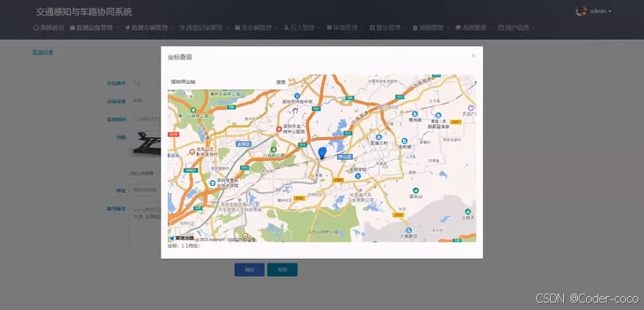
Task: Click the 龙岗区 district label on the map
Action: point(244,144)
